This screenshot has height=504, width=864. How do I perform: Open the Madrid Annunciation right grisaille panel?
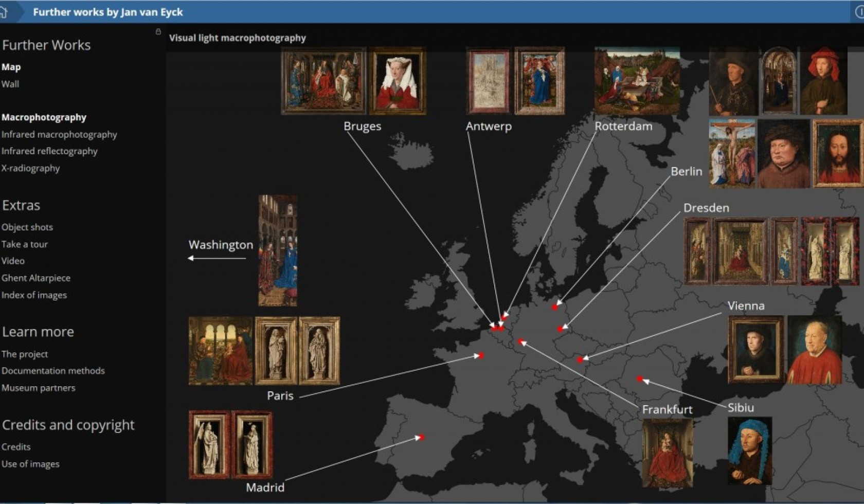252,445
